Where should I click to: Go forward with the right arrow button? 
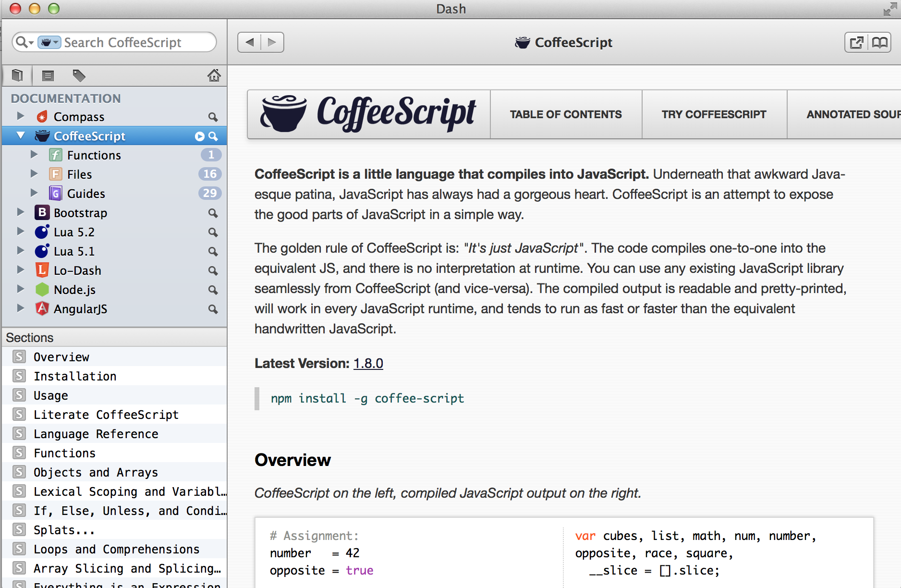[272, 42]
